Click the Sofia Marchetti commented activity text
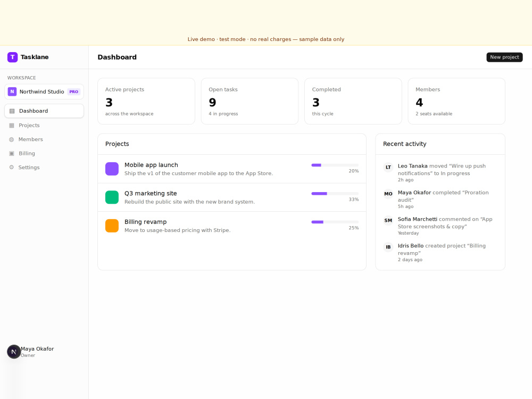The height and width of the screenshot is (399, 532). [445, 223]
